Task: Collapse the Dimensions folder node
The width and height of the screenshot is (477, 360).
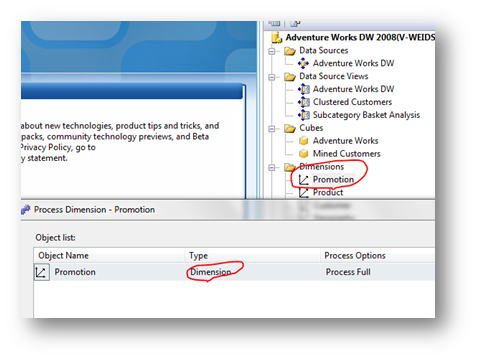Action: tap(272, 167)
